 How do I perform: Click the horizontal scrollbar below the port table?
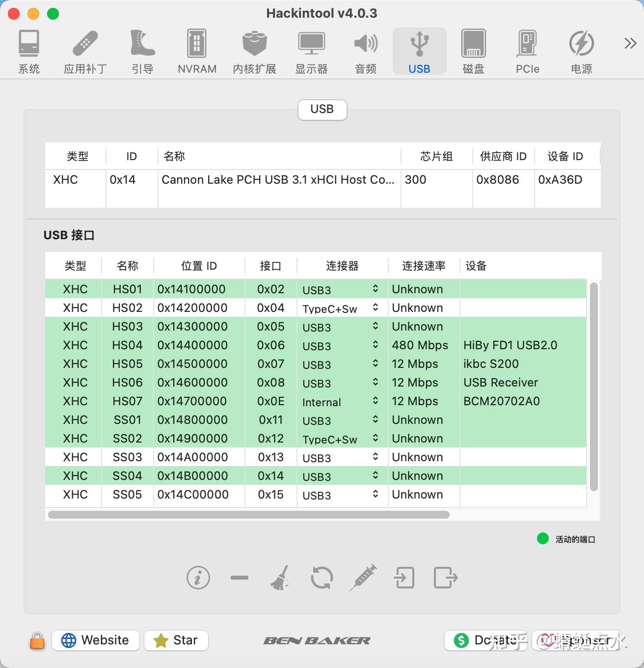point(250,514)
